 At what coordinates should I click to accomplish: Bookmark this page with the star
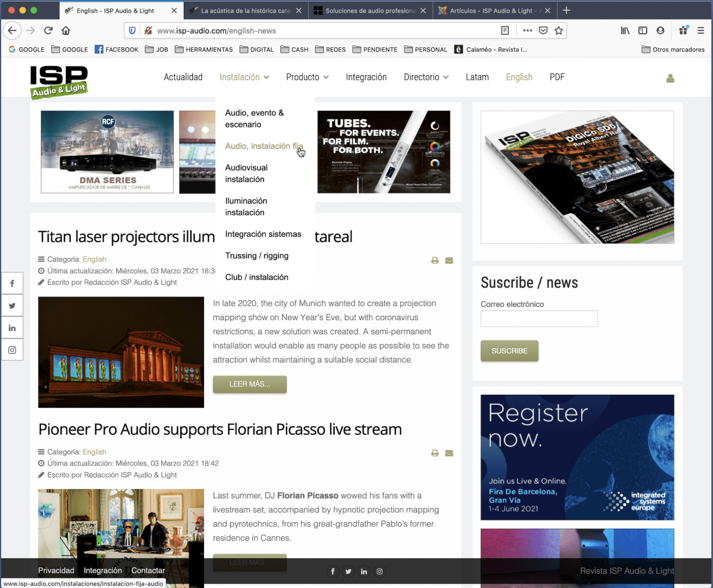558,30
